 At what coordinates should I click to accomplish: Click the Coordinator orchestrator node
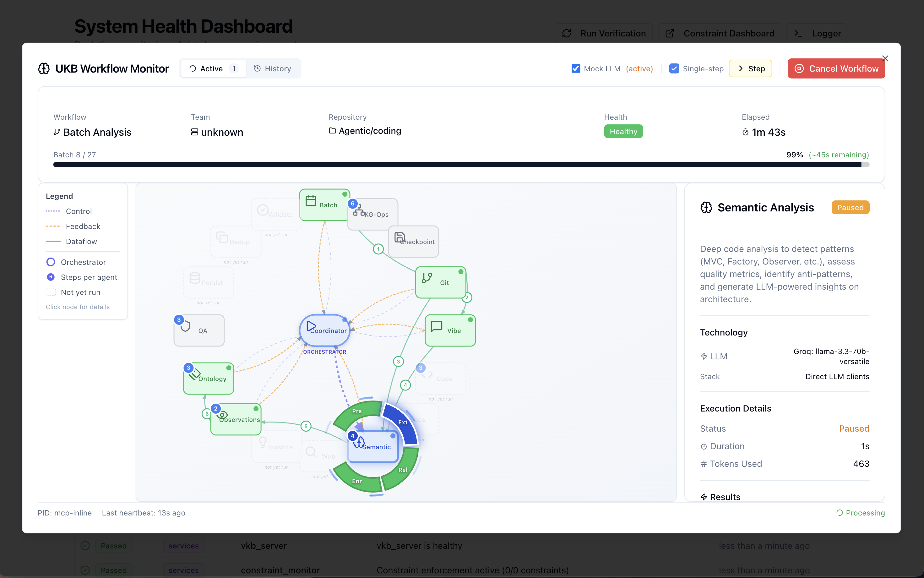pos(325,330)
